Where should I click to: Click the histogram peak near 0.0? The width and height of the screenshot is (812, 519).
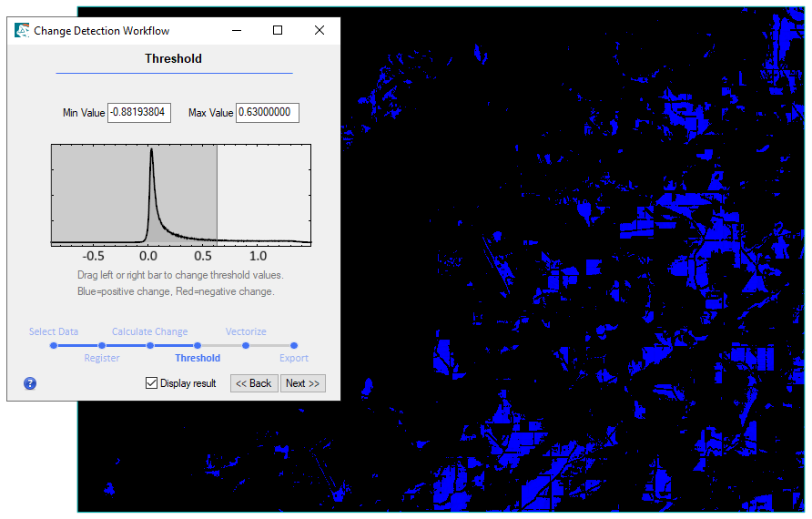[151, 155]
